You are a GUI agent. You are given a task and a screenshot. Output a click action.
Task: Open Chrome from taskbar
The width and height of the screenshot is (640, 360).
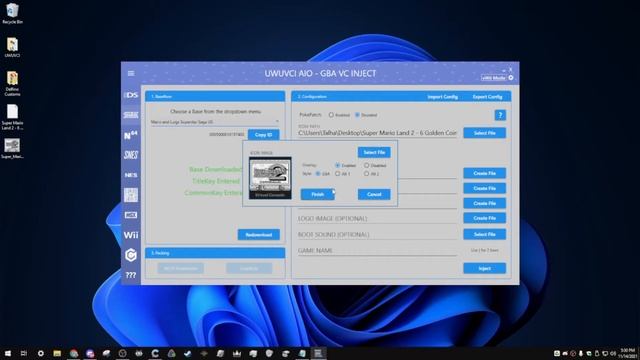73,353
